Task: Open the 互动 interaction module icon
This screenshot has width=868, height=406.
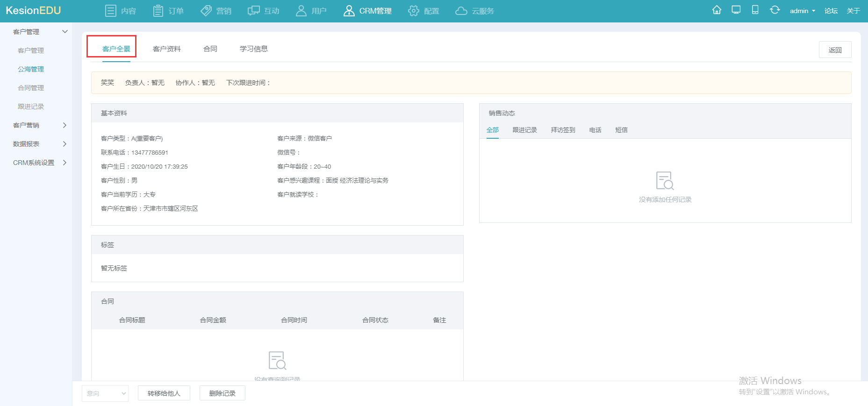Action: coord(254,11)
